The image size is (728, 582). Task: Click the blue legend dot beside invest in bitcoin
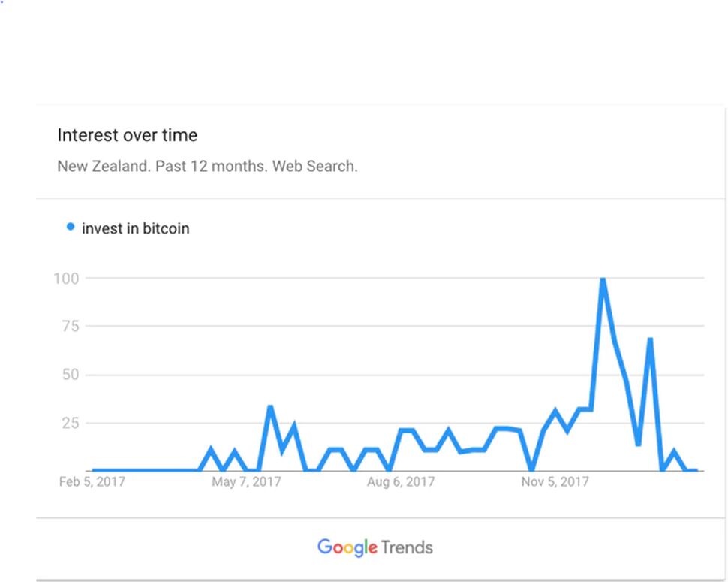[x=70, y=227]
